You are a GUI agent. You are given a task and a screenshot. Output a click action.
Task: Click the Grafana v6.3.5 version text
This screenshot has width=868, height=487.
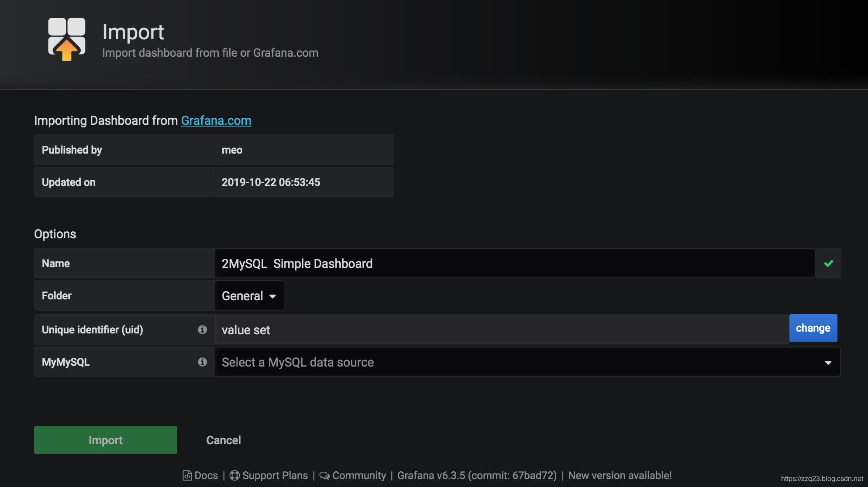477,476
